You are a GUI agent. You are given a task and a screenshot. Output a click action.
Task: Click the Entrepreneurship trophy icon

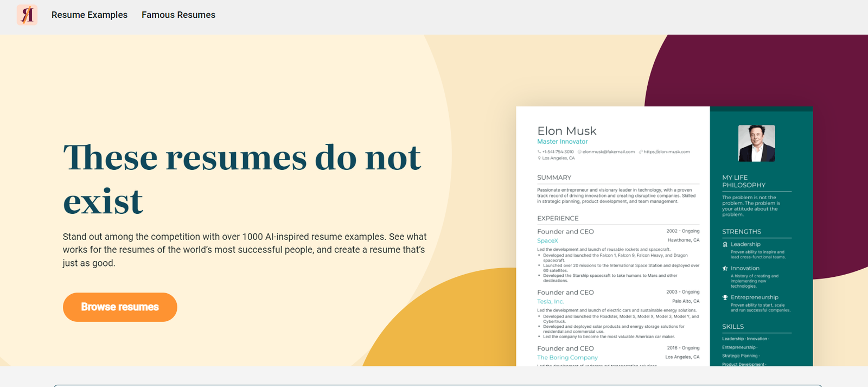pyautogui.click(x=725, y=297)
